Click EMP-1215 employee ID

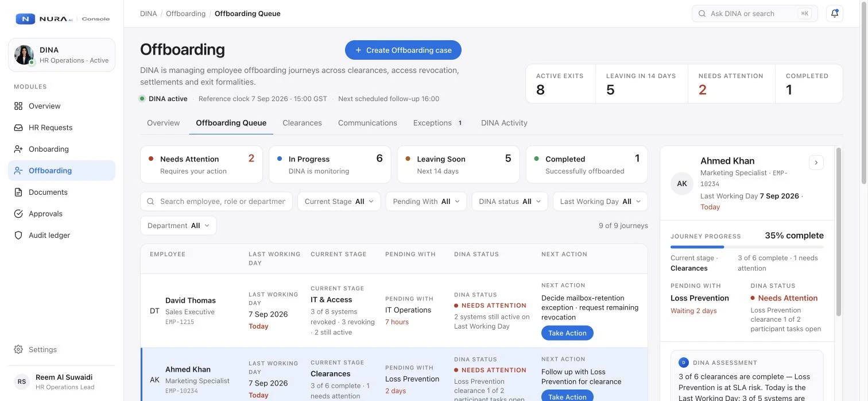[180, 322]
